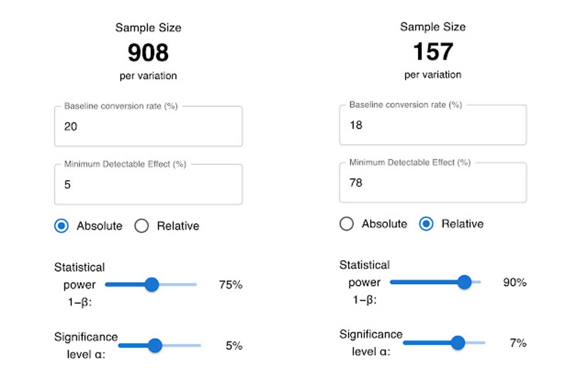The image size is (588, 368).
Task: Click the 7% significance level value
Action: [518, 343]
